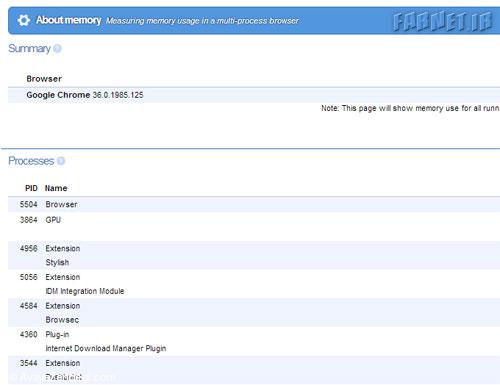Select the Browser process row 5504
500x385 pixels.
point(254,204)
